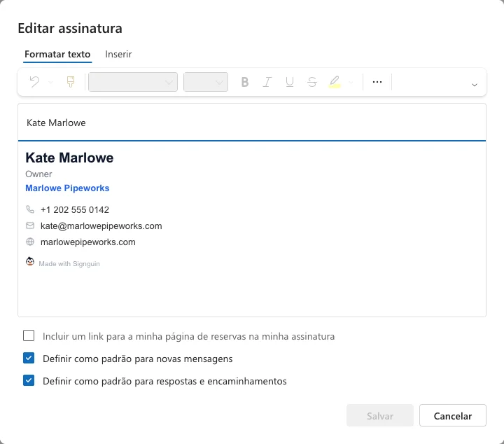
Task: Click the Owner title text
Action: click(38, 174)
